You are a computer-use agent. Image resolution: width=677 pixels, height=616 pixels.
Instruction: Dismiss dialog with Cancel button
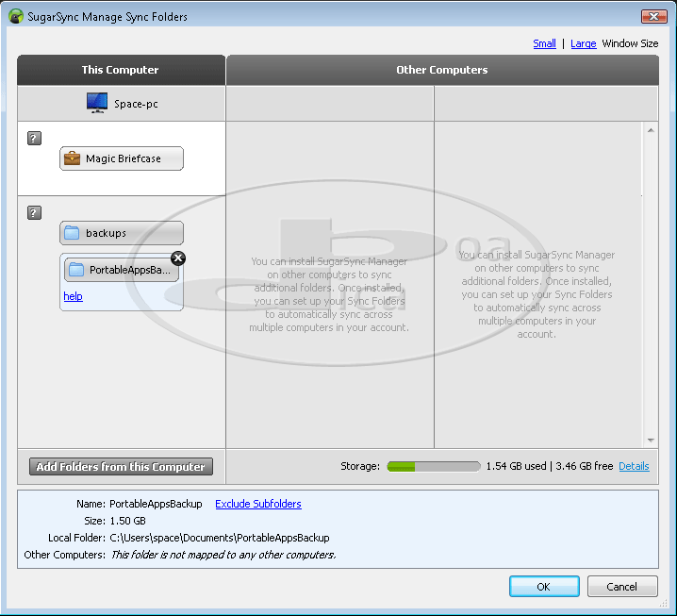(x=622, y=587)
